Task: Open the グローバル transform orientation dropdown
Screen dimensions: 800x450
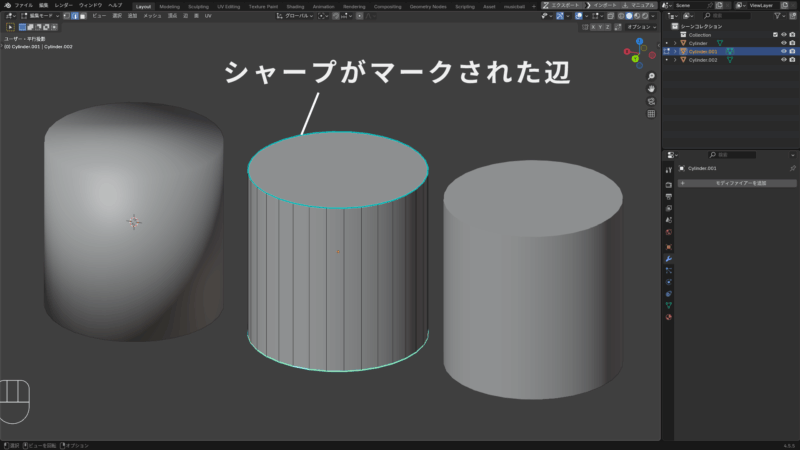Action: click(296, 16)
